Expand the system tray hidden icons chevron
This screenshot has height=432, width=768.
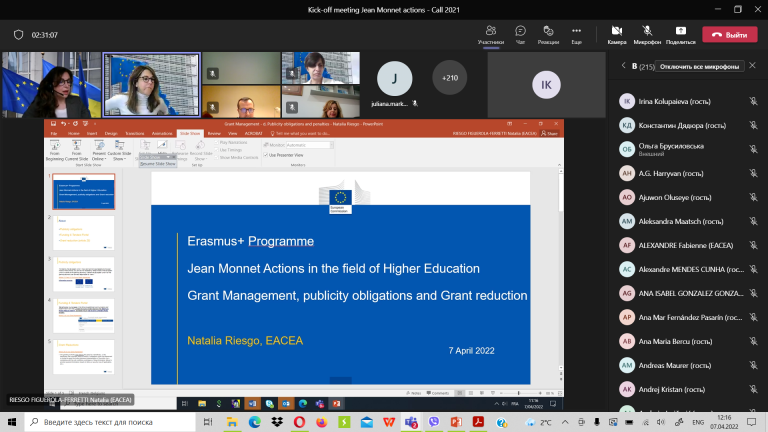click(x=565, y=422)
